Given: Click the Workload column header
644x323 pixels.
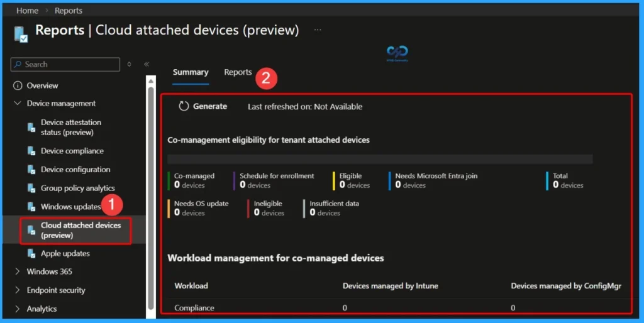Looking at the screenshot, I should coord(191,286).
